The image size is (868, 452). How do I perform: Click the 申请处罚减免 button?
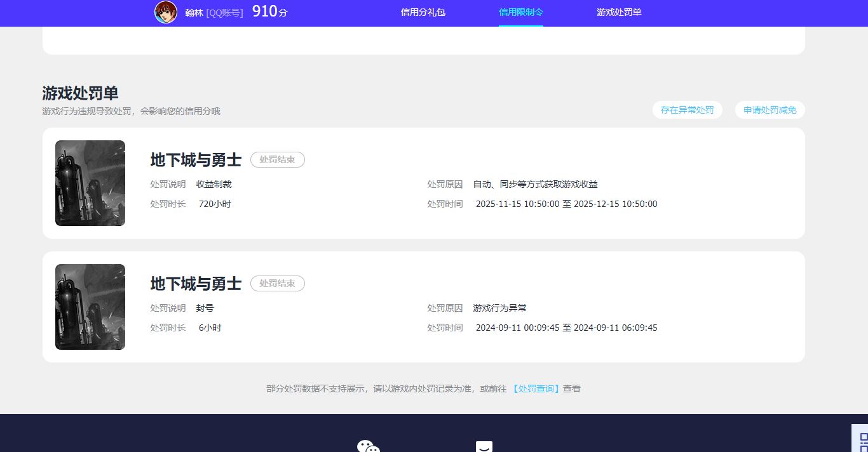(x=770, y=109)
